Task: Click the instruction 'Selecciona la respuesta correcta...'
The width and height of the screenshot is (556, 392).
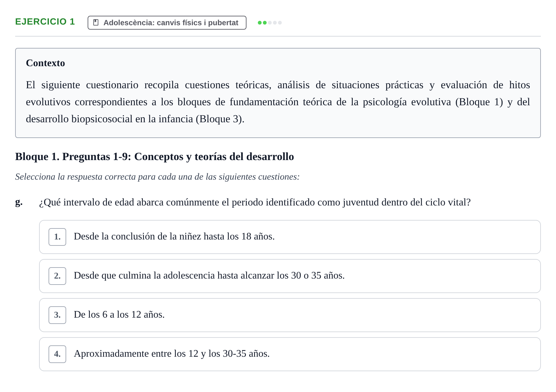Action: click(157, 177)
